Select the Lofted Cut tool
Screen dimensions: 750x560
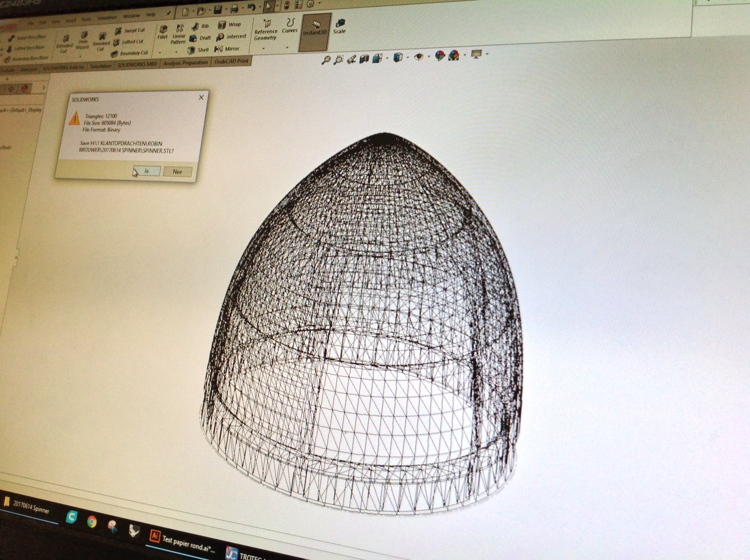point(128,42)
